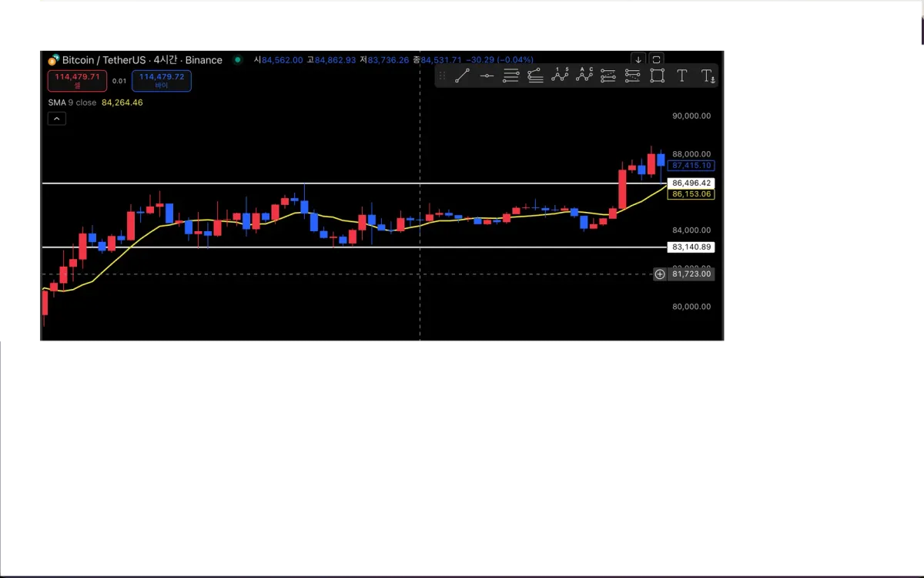Click the current price label 87,415.10
Viewport: 924px width, 578px height.
point(691,166)
